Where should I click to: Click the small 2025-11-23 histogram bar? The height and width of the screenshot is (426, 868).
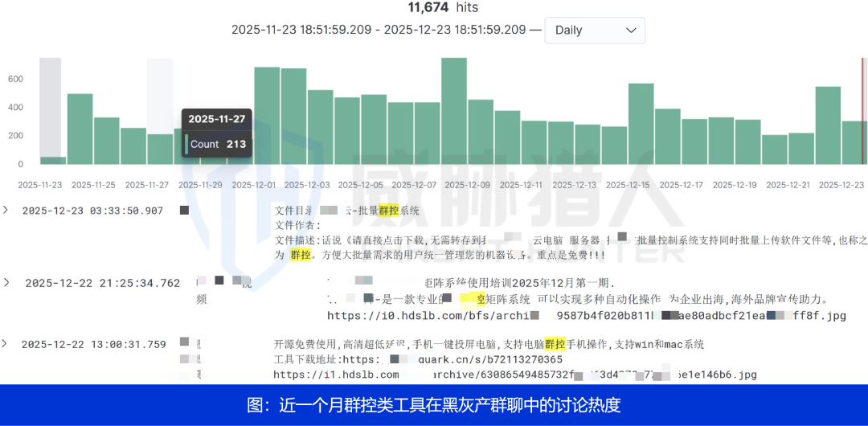point(52,160)
